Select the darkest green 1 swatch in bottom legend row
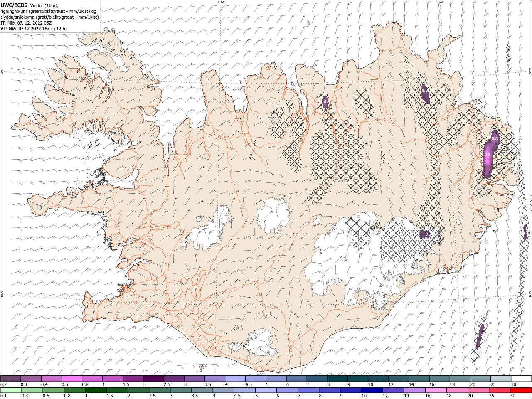532x399 pixels. click(96, 390)
